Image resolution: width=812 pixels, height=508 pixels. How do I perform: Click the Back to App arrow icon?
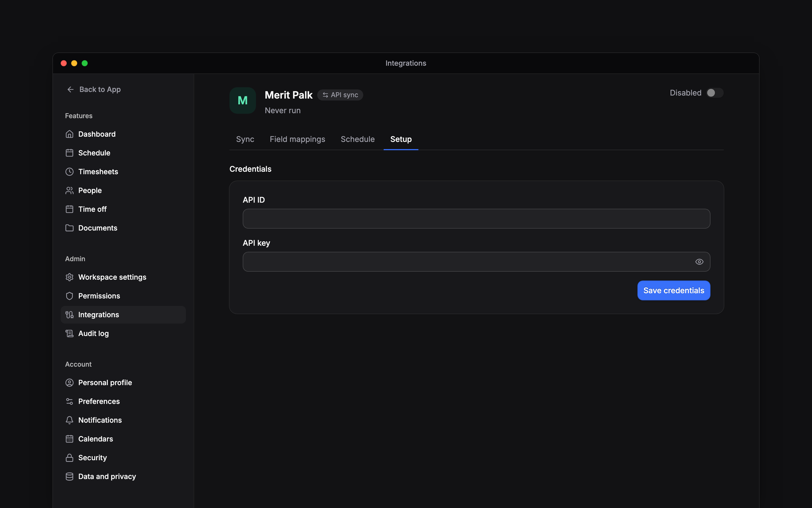(70, 89)
